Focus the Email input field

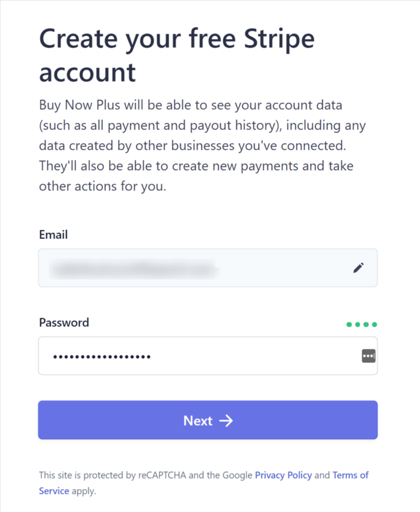click(x=207, y=268)
